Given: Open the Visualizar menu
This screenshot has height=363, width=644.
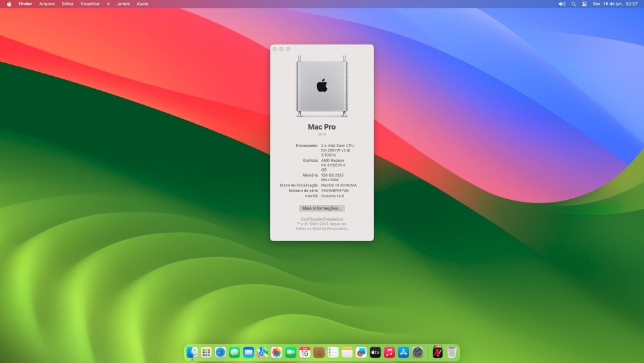Looking at the screenshot, I should (x=90, y=4).
